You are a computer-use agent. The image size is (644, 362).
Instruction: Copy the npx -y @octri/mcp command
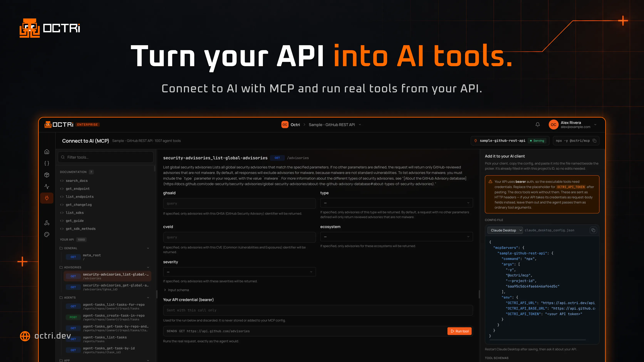coord(595,141)
